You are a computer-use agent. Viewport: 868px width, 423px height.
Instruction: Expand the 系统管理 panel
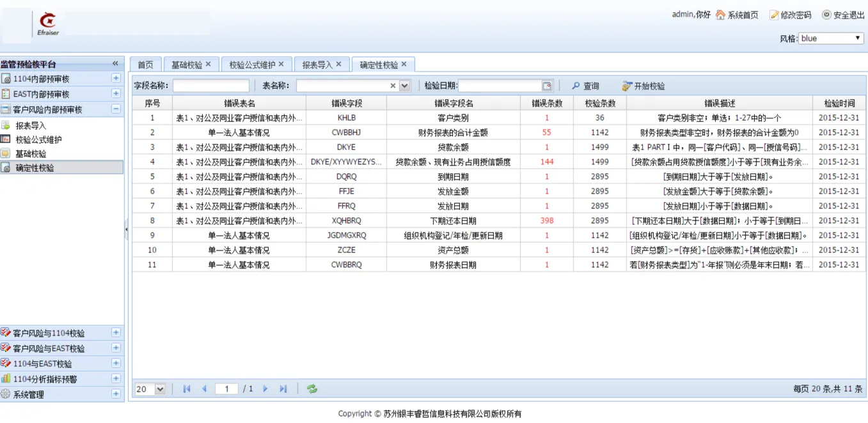tap(116, 394)
